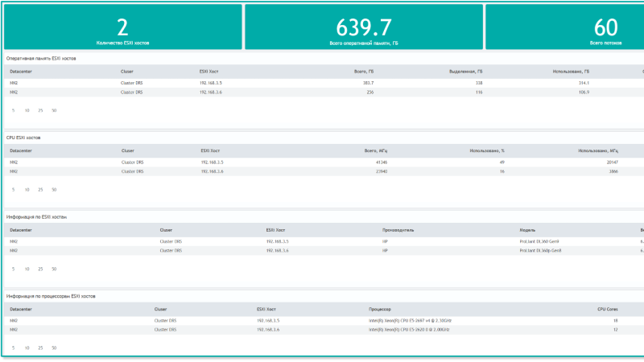Choose 50 per page under Информация по ESXI хостам

tap(54, 269)
